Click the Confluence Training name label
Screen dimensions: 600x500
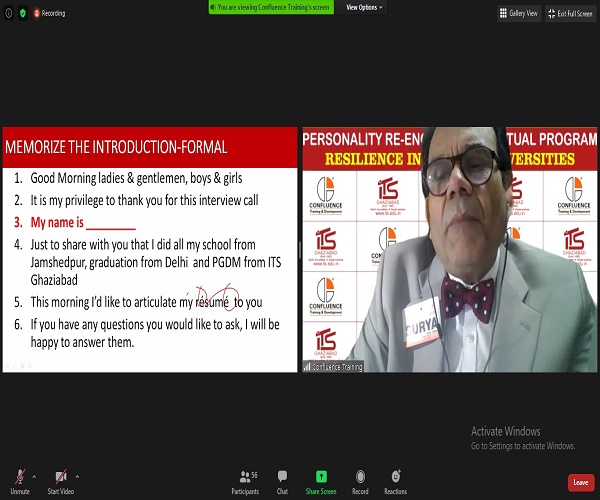point(333,367)
